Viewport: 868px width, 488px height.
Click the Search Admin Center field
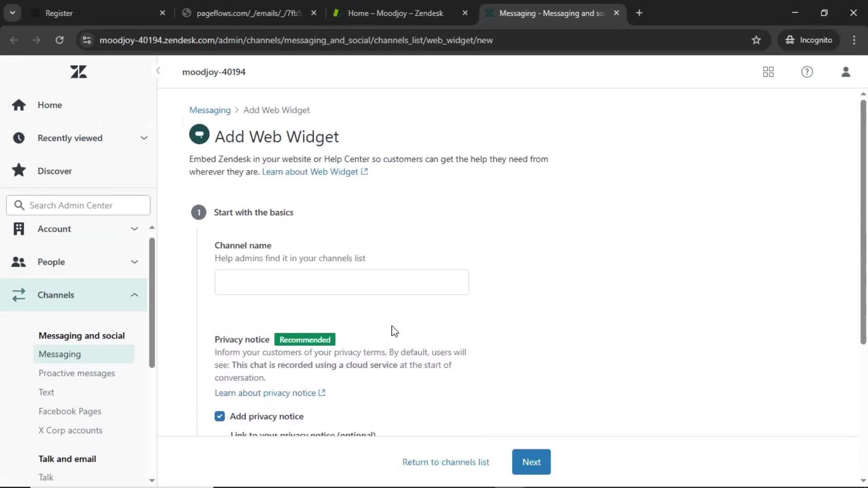tap(78, 205)
